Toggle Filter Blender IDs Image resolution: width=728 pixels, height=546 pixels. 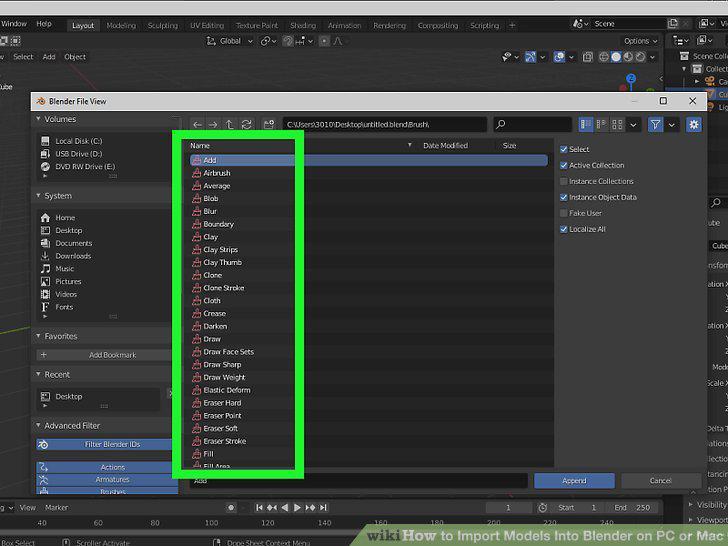105,445
